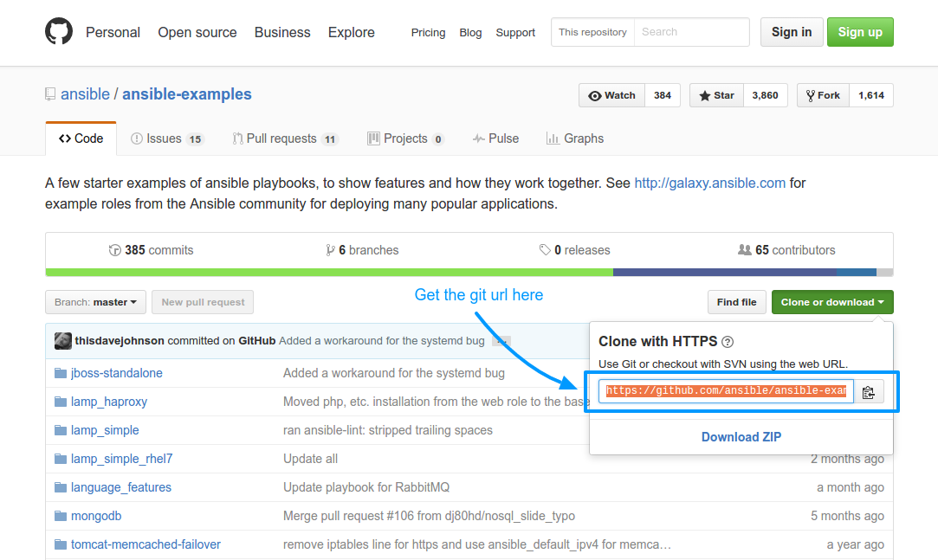
Task: Watch the ansible-examples repository
Action: 612,95
